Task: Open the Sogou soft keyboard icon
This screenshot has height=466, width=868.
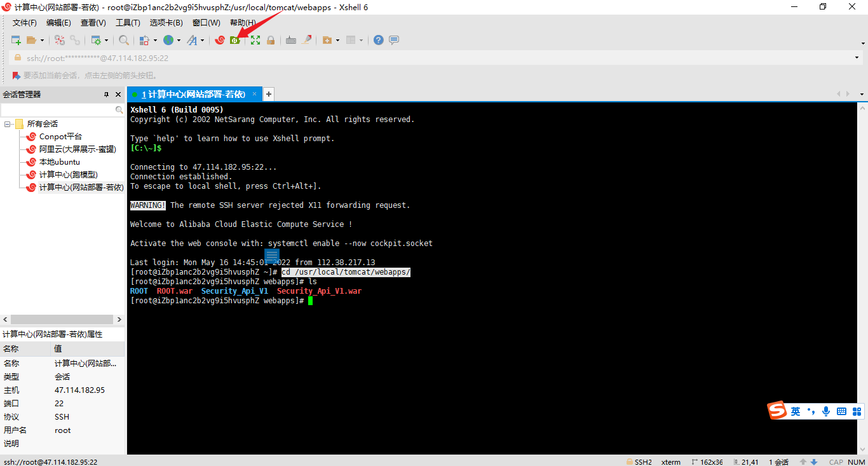Action: pyautogui.click(x=841, y=411)
